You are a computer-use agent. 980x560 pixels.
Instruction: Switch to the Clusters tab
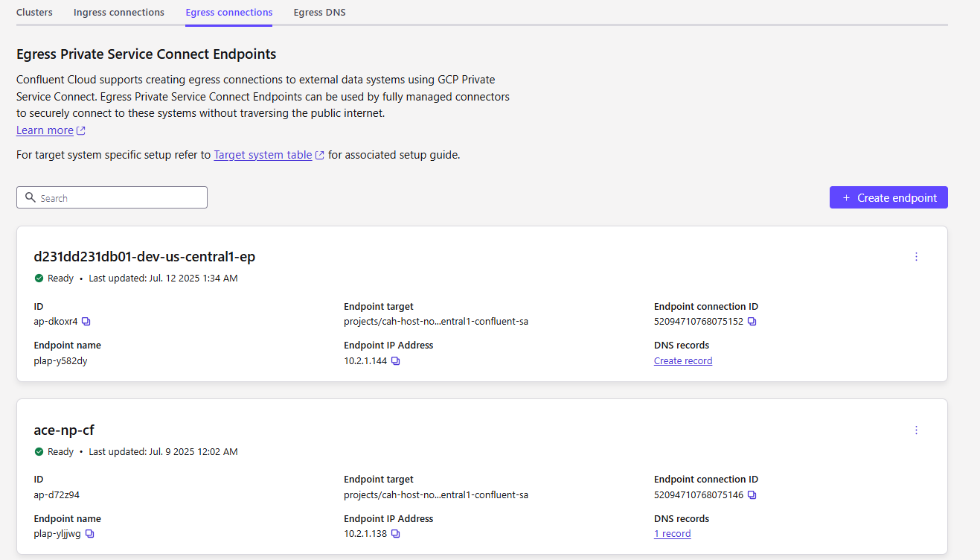pos(34,13)
